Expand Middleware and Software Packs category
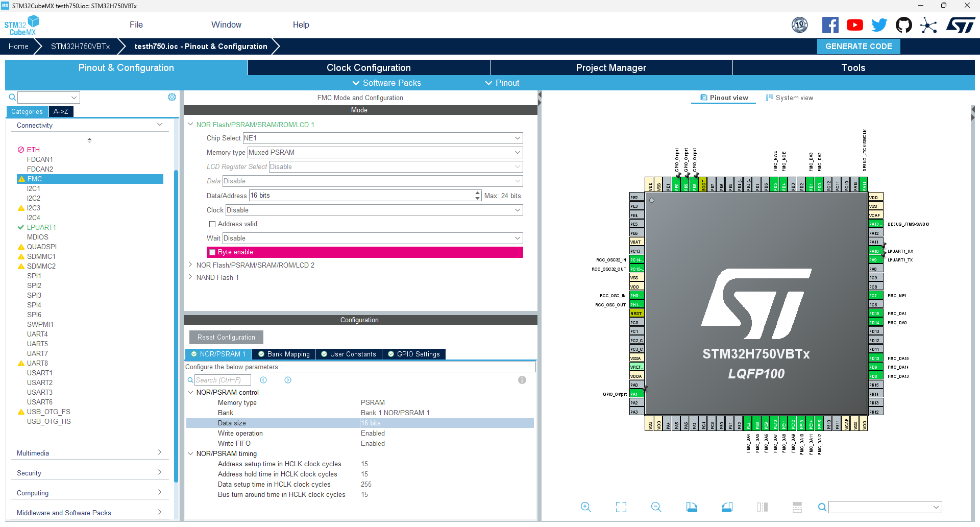This screenshot has width=980, height=527. (160, 512)
